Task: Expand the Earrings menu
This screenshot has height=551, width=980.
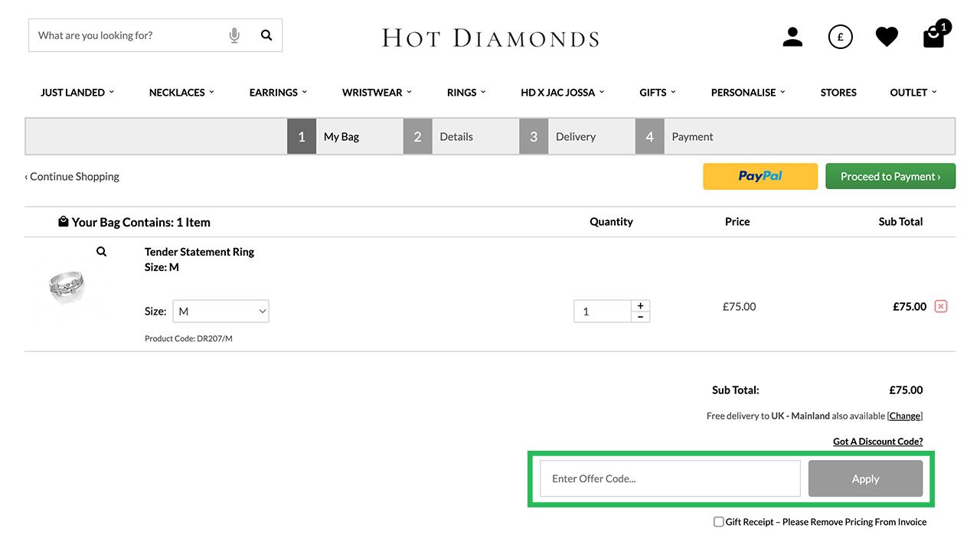Action: pos(278,92)
